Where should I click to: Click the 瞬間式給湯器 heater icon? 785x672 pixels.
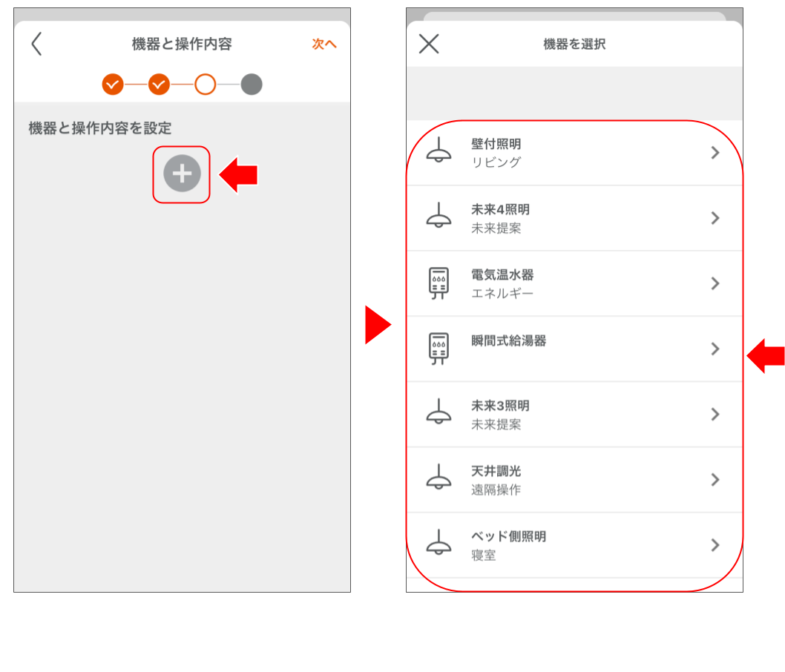(439, 349)
